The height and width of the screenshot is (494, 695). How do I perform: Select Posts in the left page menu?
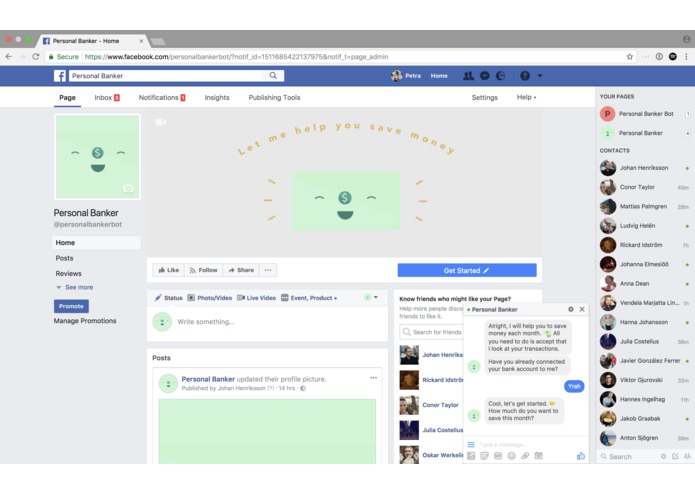point(64,258)
